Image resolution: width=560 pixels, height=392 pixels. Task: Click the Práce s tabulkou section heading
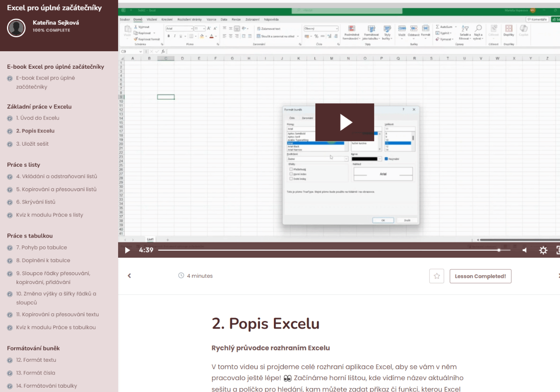(30, 236)
